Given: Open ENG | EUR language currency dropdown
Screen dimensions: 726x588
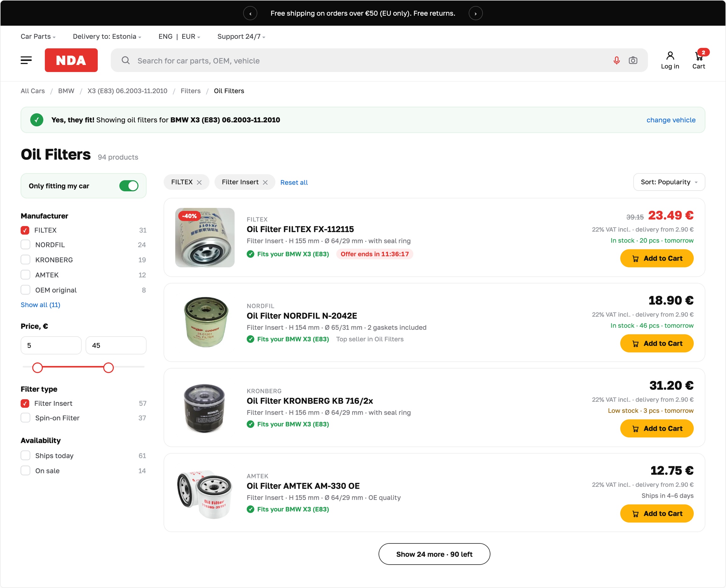Looking at the screenshot, I should coord(179,36).
